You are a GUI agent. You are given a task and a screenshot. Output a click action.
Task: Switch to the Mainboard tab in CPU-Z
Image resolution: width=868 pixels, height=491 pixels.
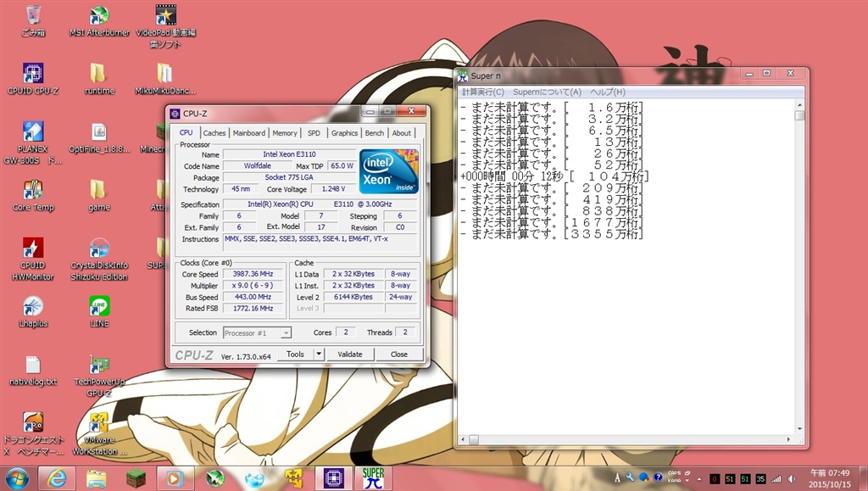coord(249,133)
